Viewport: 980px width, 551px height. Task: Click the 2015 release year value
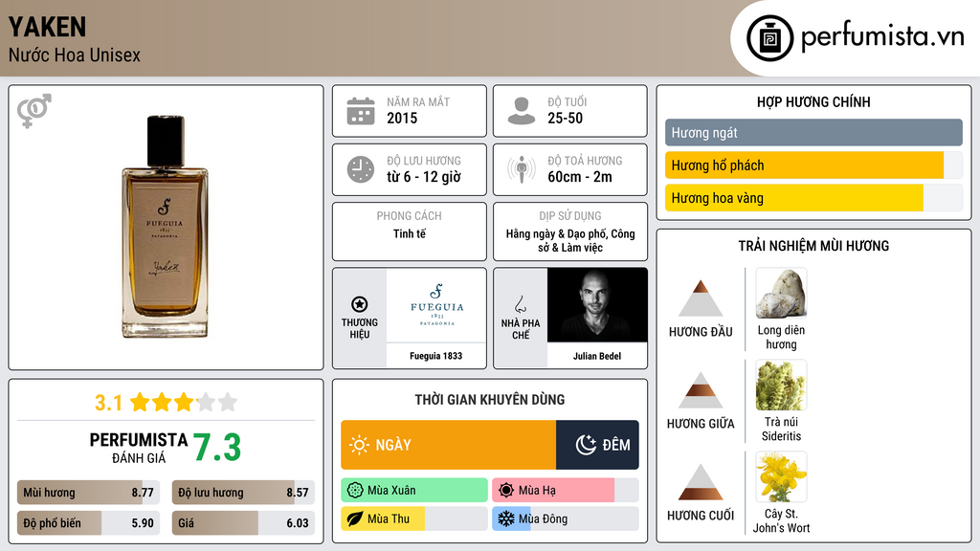point(402,118)
